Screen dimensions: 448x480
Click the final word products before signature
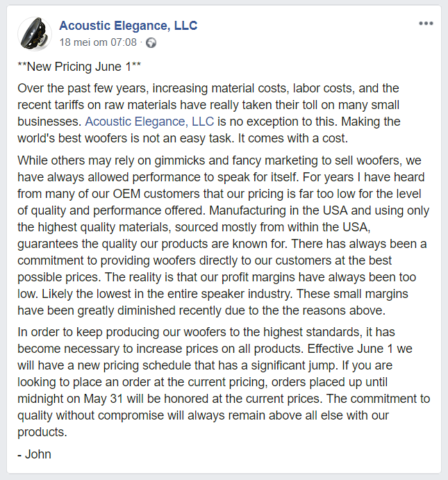(42, 432)
